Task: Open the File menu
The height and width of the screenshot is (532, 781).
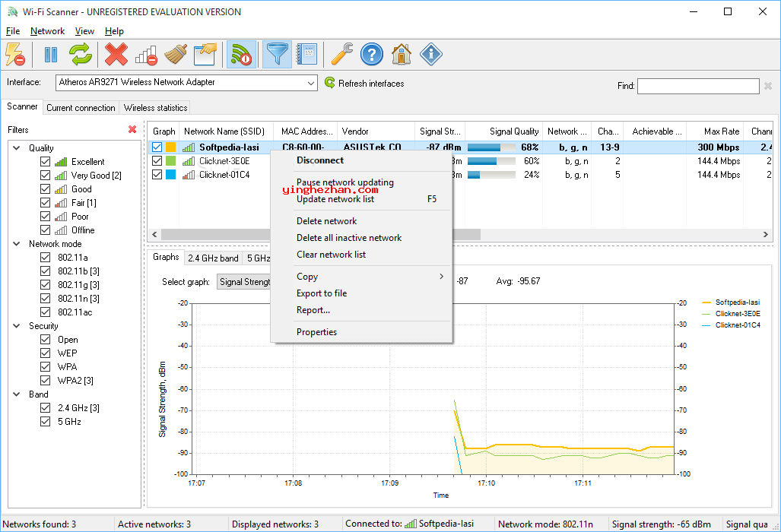Action: 13,31
